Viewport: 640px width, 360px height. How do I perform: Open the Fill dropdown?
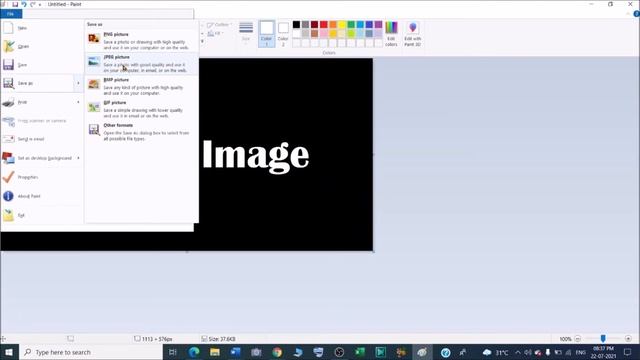[x=215, y=33]
